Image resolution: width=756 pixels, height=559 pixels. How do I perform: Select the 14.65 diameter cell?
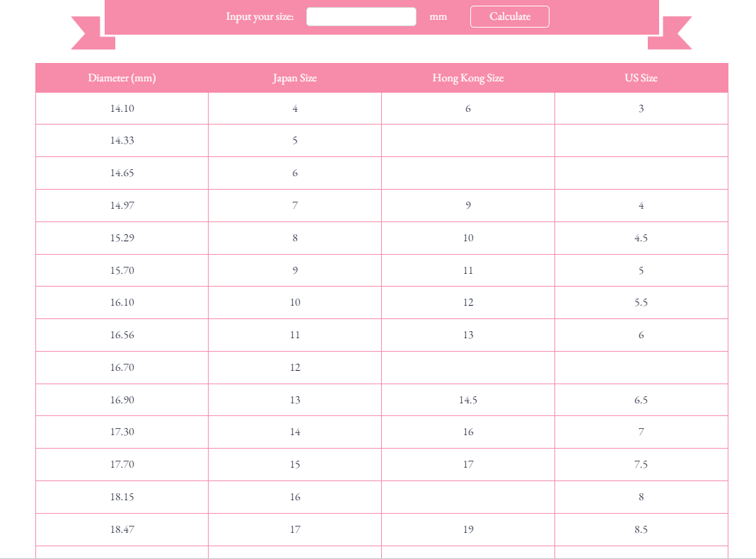point(122,173)
